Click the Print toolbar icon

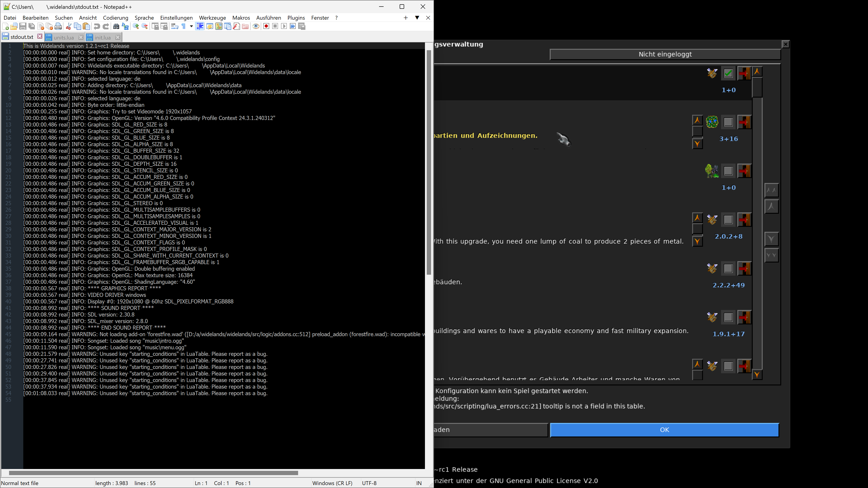click(x=58, y=26)
